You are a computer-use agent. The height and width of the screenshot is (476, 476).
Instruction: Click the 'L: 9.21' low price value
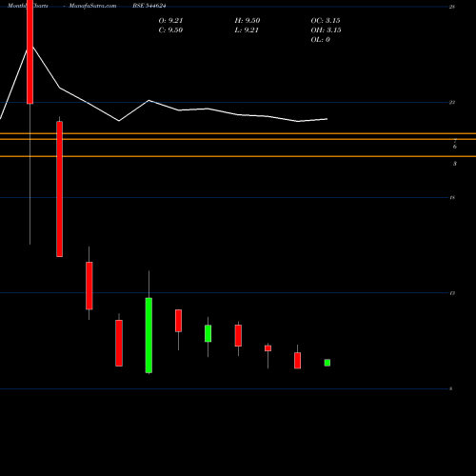click(247, 30)
